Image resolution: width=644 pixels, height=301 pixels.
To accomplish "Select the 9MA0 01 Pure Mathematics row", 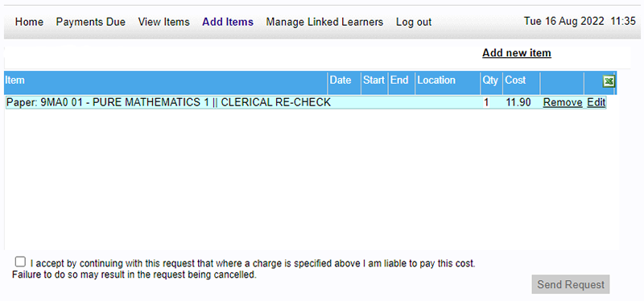I will click(306, 103).
